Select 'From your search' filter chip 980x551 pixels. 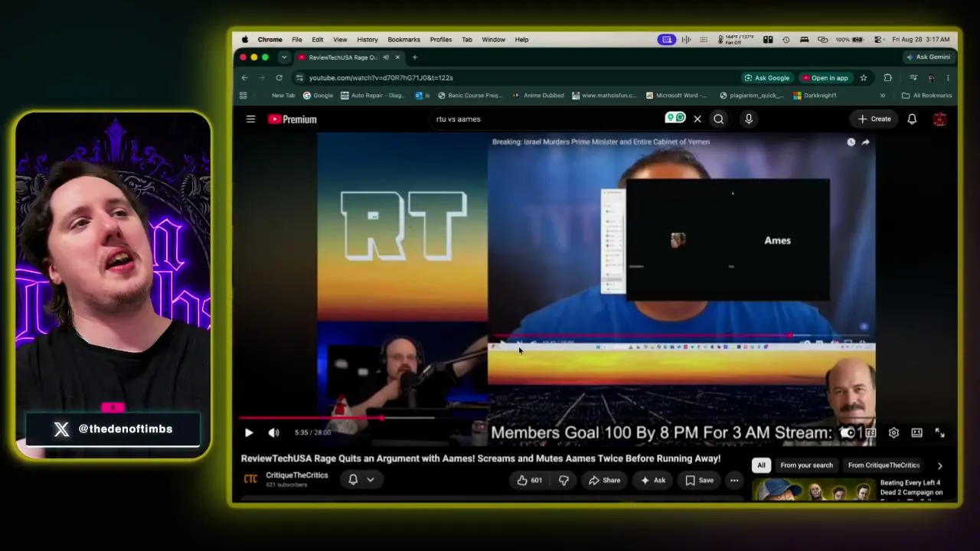(x=806, y=465)
